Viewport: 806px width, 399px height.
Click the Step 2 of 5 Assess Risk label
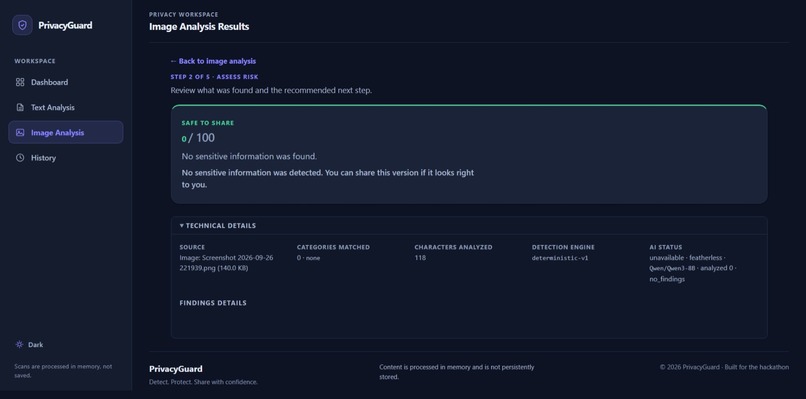click(x=214, y=77)
